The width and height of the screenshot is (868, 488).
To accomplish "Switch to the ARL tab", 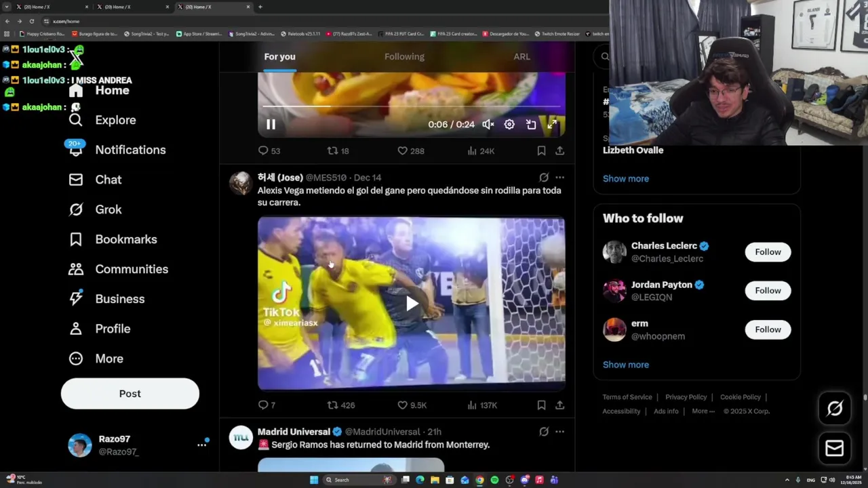I will pyautogui.click(x=521, y=57).
